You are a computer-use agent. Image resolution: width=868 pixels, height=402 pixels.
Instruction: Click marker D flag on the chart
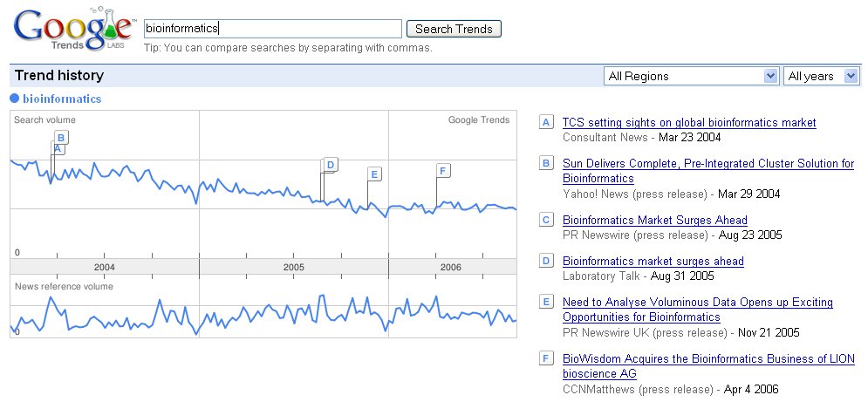tap(331, 164)
